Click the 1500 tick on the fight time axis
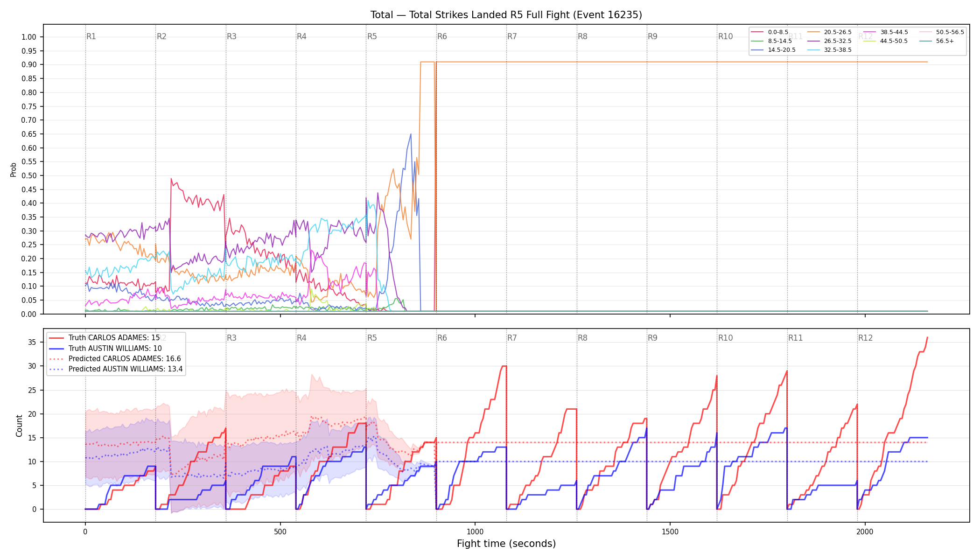The height and width of the screenshot is (560, 980). point(670,532)
